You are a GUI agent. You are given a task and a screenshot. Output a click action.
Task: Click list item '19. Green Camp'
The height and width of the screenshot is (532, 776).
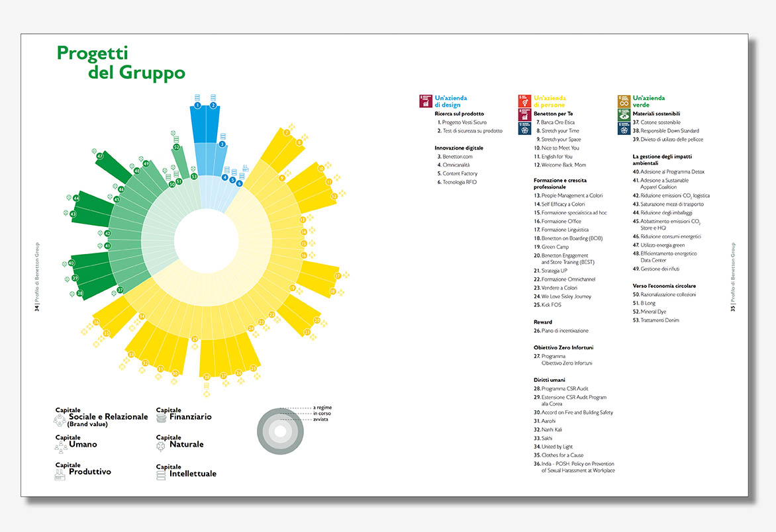[x=552, y=247]
